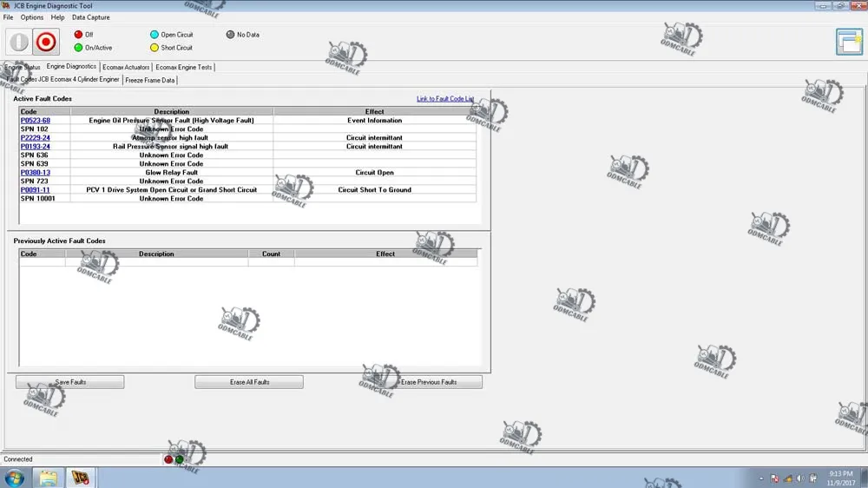868x488 pixels.
Task: Click the red status light in status bar
Action: 168,459
